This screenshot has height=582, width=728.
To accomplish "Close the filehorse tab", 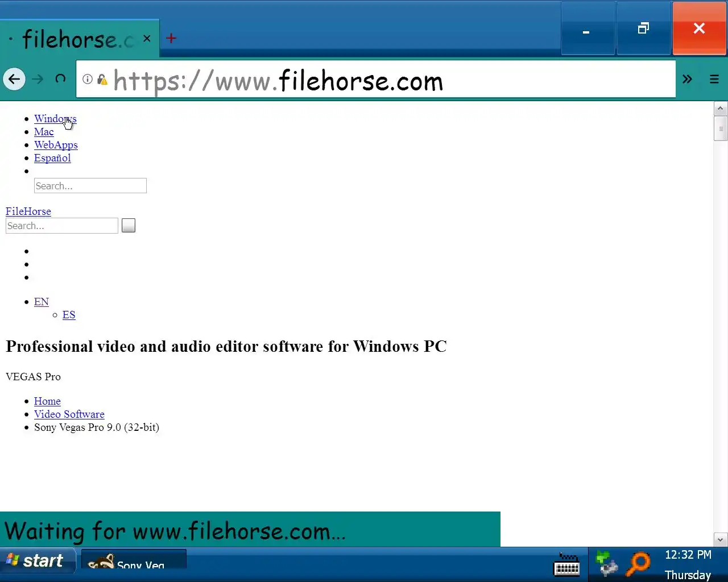I will point(147,39).
